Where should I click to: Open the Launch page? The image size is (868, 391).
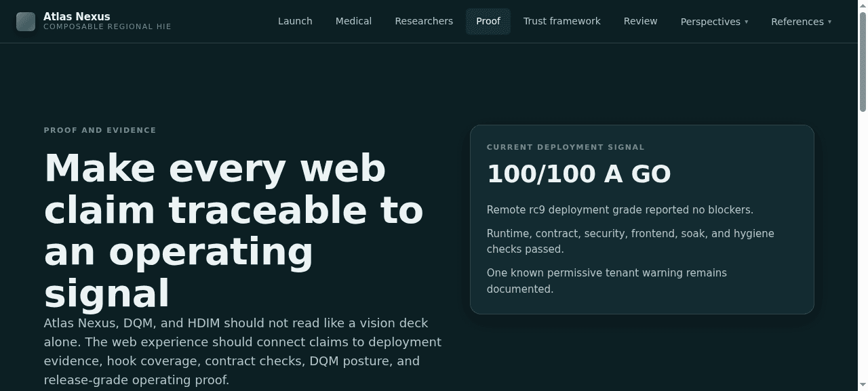[x=295, y=21]
